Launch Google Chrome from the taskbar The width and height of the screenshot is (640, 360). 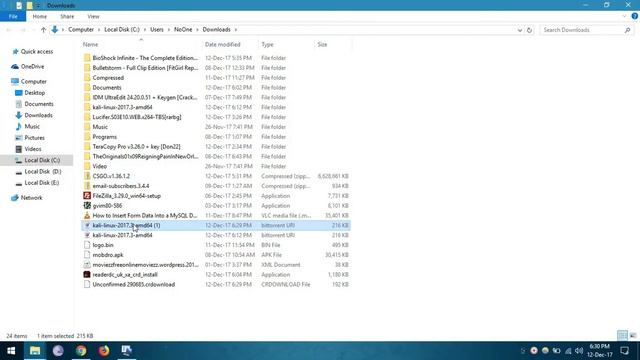(81, 351)
